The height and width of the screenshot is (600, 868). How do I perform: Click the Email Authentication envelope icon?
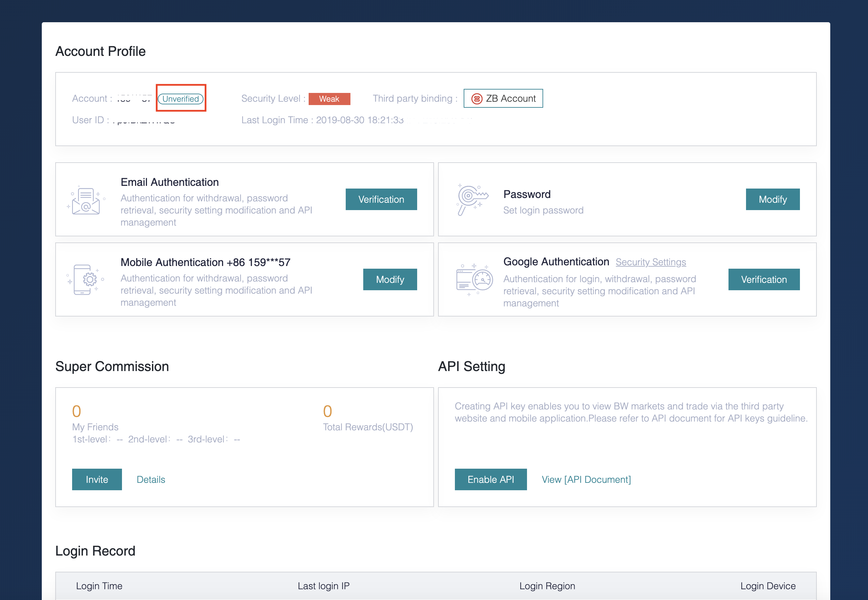pos(86,201)
